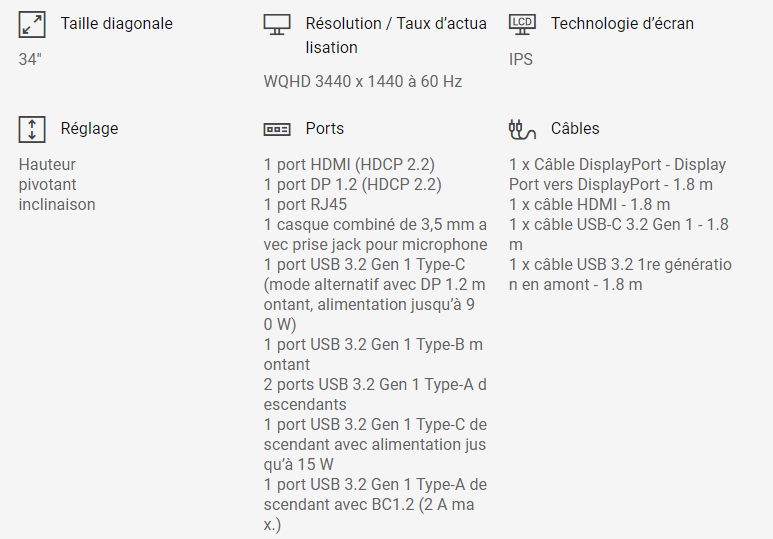Click the Ports connector icon
The width and height of the screenshot is (773, 539).
[277, 129]
